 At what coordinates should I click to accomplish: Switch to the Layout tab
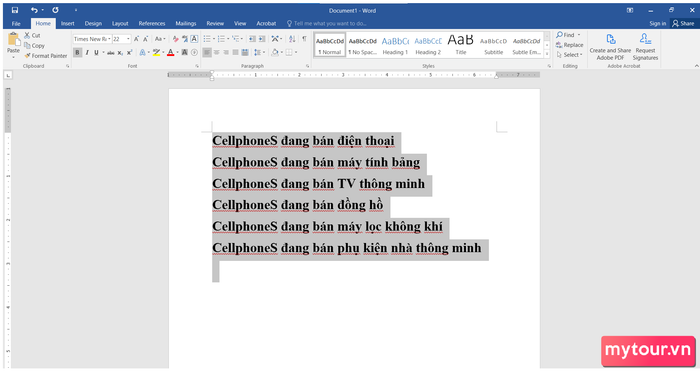[x=120, y=24]
